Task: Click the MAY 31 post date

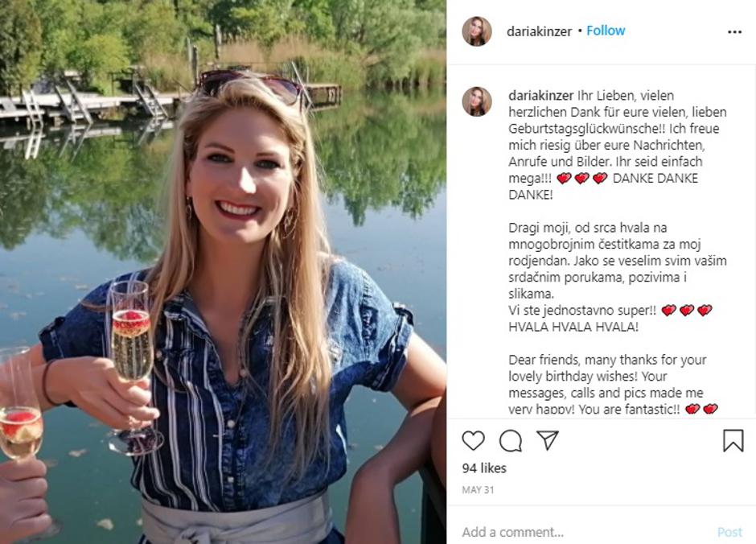Action: pos(478,490)
